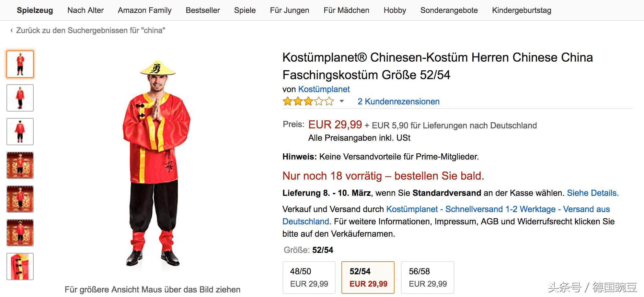Choose size 48/50 option
The height and width of the screenshot is (297, 644).
coord(309,278)
